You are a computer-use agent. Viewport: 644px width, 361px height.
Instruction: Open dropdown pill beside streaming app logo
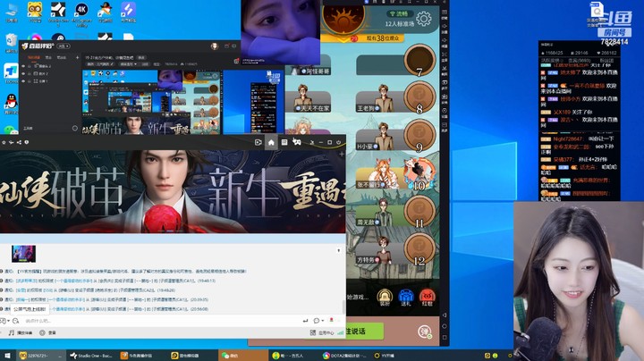[x=64, y=46]
